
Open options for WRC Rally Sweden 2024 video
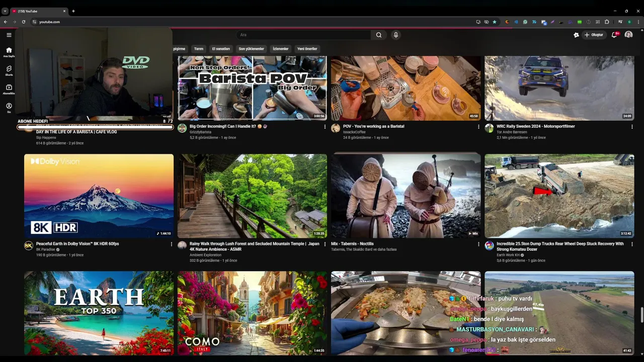click(x=632, y=127)
